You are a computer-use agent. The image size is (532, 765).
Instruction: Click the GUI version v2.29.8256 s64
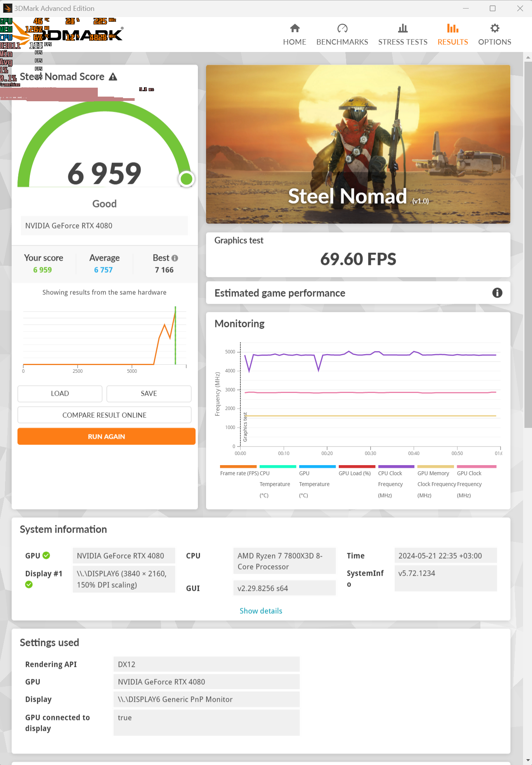(284, 588)
